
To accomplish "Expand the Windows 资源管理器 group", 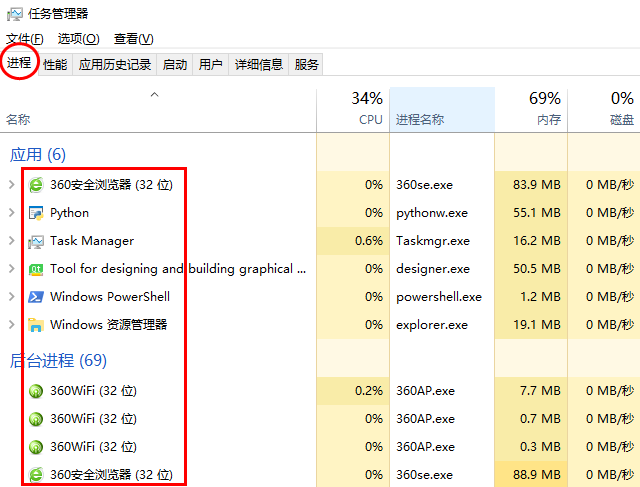I will click(x=11, y=325).
